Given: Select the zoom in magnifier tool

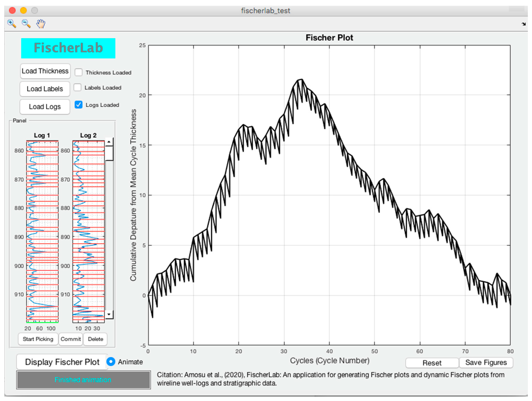Looking at the screenshot, I should point(12,24).
